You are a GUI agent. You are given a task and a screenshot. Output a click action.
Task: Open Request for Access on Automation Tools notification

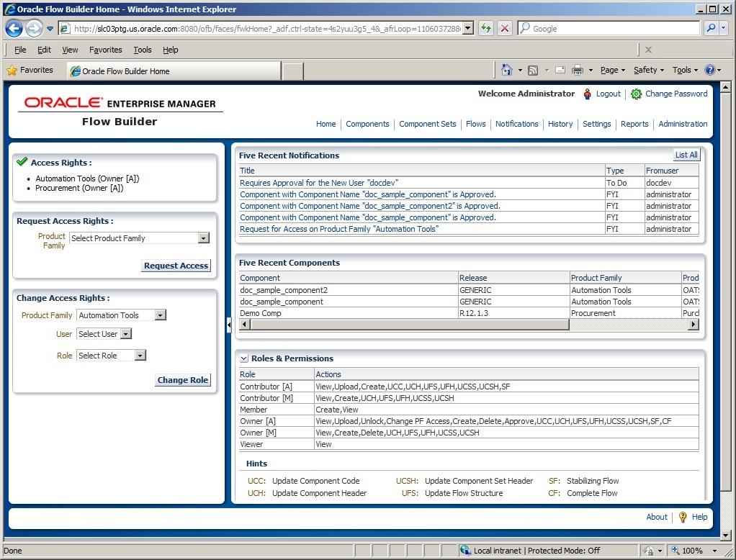[x=339, y=229]
